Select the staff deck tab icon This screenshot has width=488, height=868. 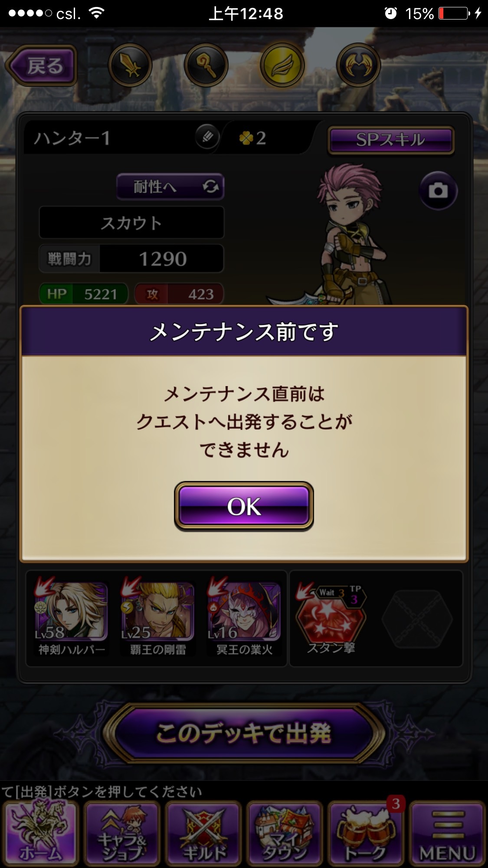206,66
